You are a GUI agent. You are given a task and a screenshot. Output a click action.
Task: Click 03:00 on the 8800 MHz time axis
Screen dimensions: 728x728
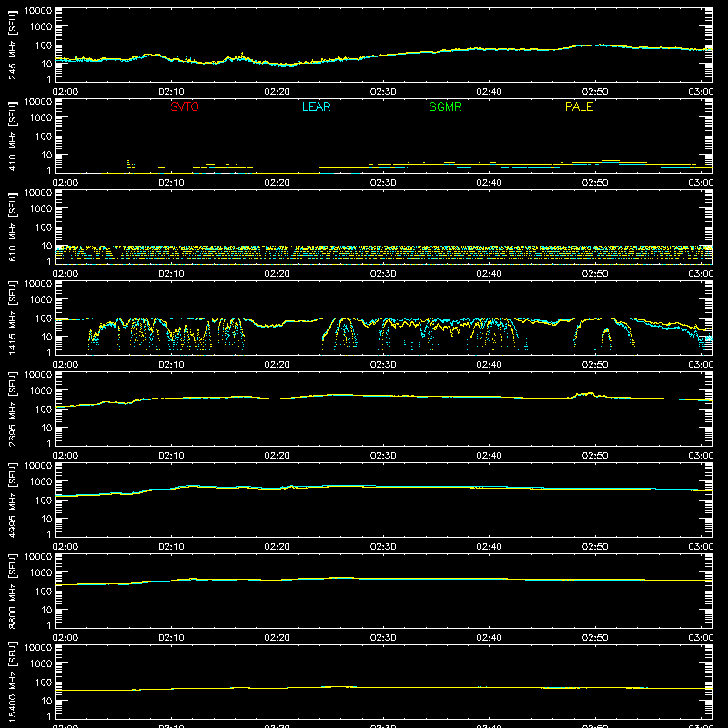point(701,638)
